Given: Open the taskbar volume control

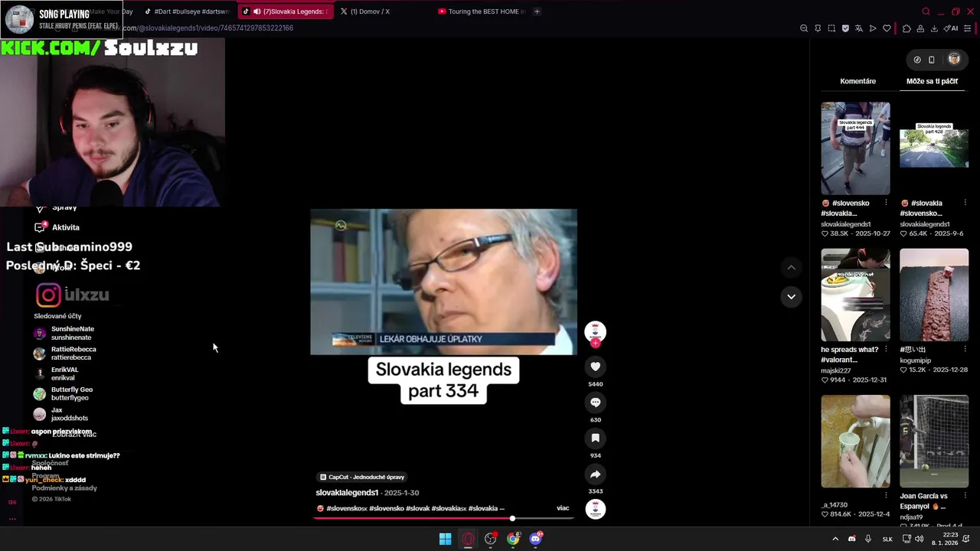Looking at the screenshot, I should point(919,539).
